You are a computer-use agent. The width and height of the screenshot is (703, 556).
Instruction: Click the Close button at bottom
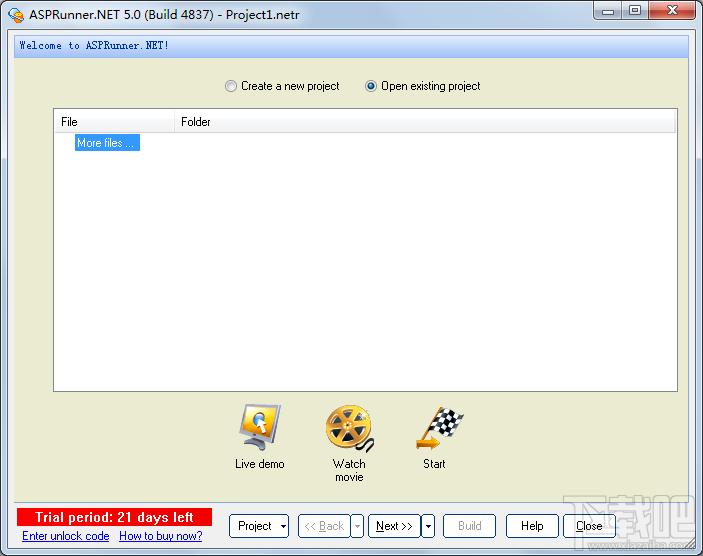click(x=589, y=526)
